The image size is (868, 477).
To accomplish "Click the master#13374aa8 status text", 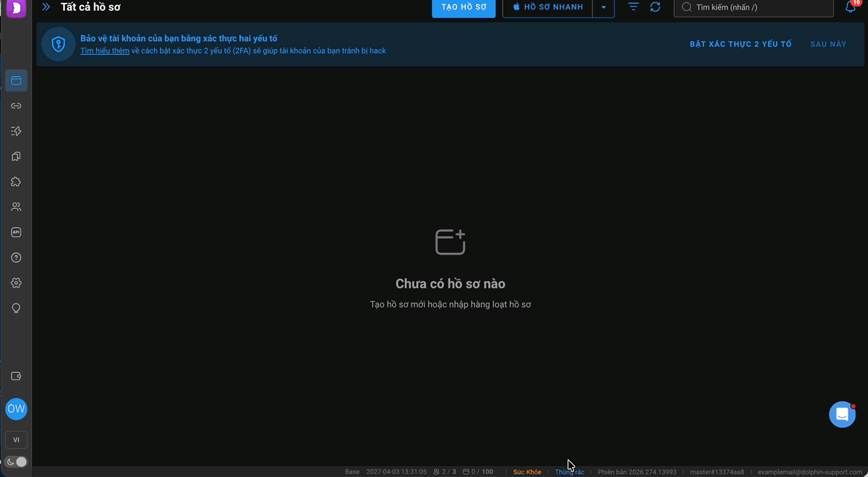I will click(x=717, y=472).
